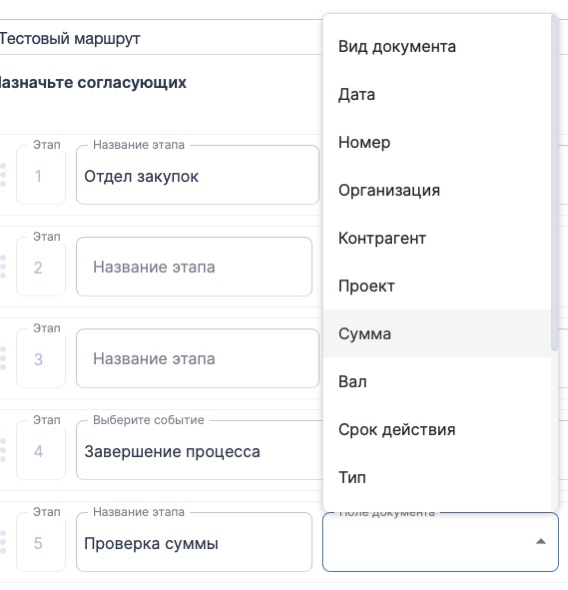Choose 'Вид документа' option
568x590 pixels.
pos(437,46)
